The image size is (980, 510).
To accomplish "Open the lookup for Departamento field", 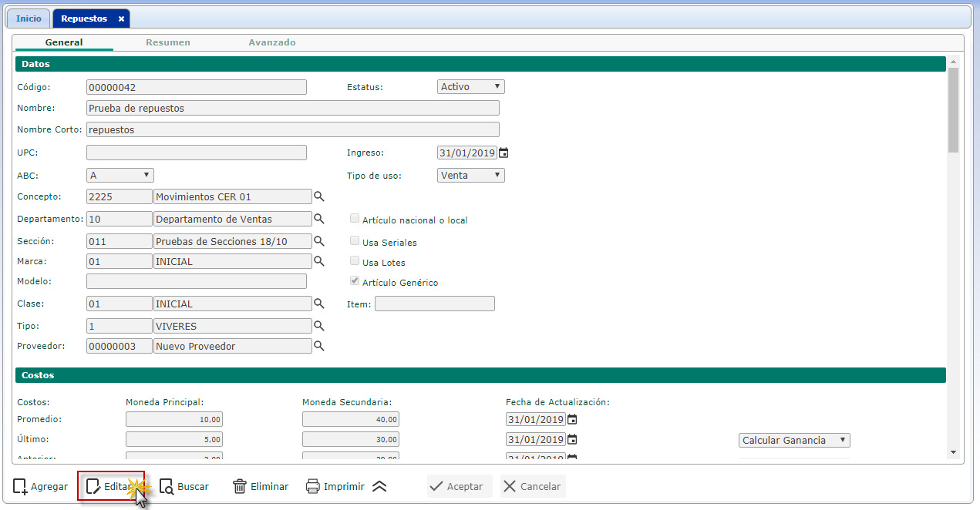I will [318, 219].
